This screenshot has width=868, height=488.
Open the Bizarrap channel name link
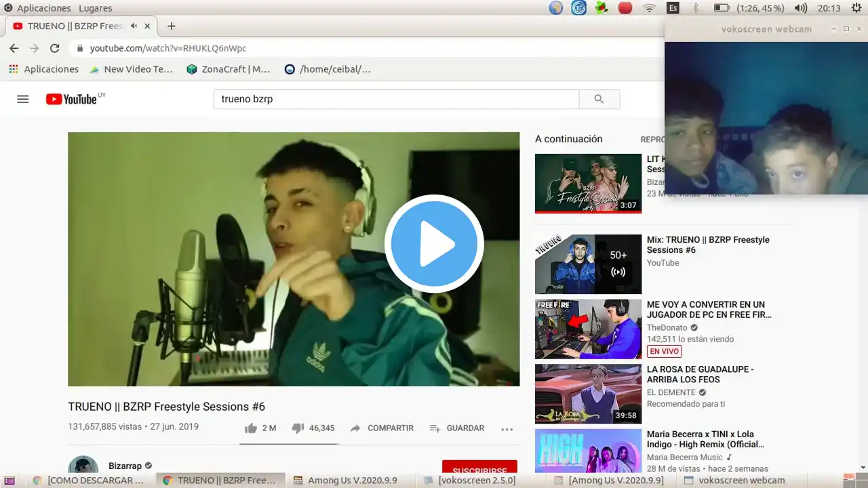(125, 466)
